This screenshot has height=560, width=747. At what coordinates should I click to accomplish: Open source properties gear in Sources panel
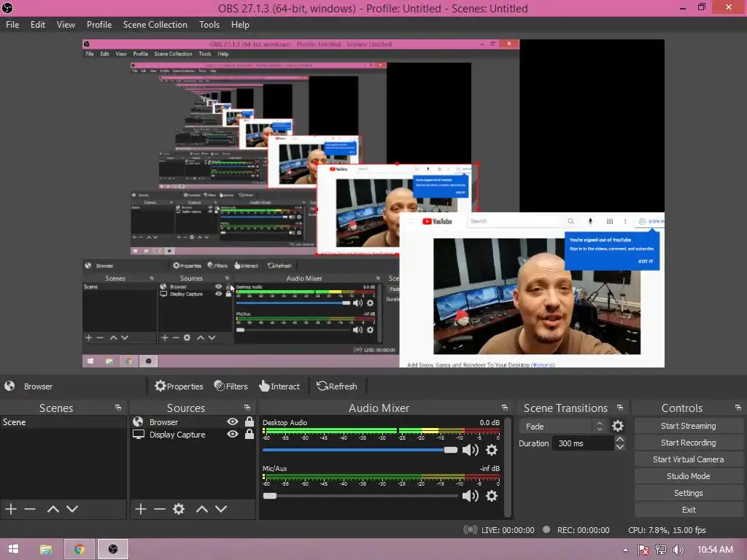click(179, 509)
